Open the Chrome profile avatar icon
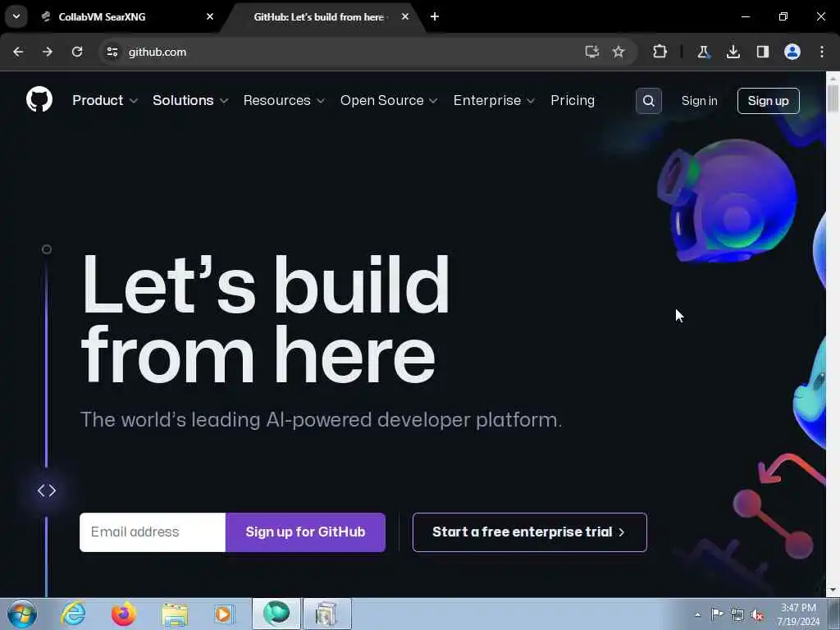The height and width of the screenshot is (630, 840). [792, 52]
